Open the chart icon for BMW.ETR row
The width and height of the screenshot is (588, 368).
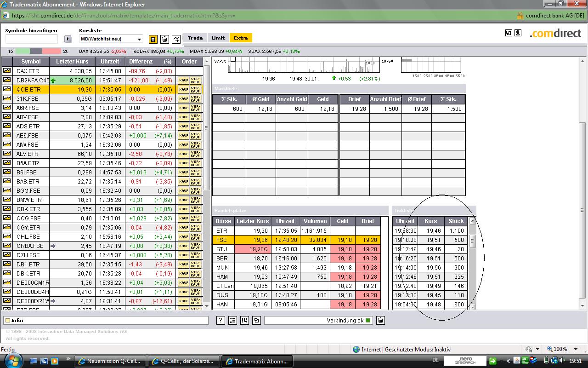click(x=7, y=200)
